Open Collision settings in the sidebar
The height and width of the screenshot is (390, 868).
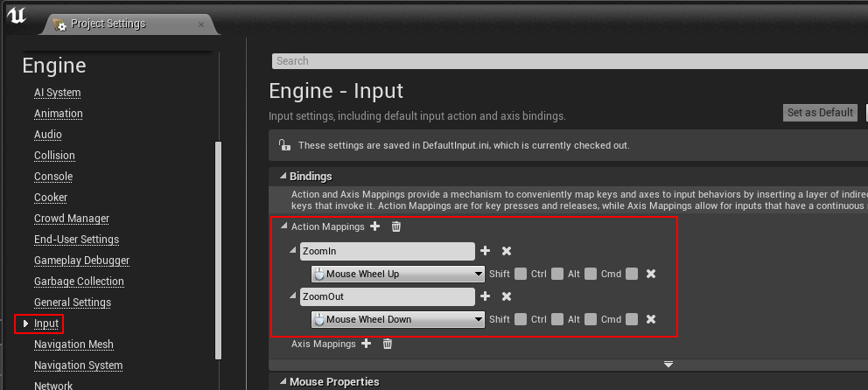coord(54,156)
